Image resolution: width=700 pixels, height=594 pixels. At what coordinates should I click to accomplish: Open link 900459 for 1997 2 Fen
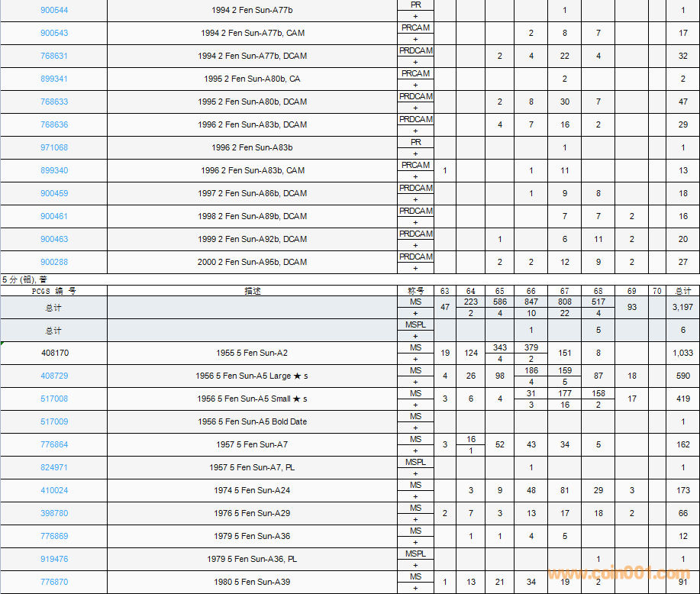tap(54, 193)
